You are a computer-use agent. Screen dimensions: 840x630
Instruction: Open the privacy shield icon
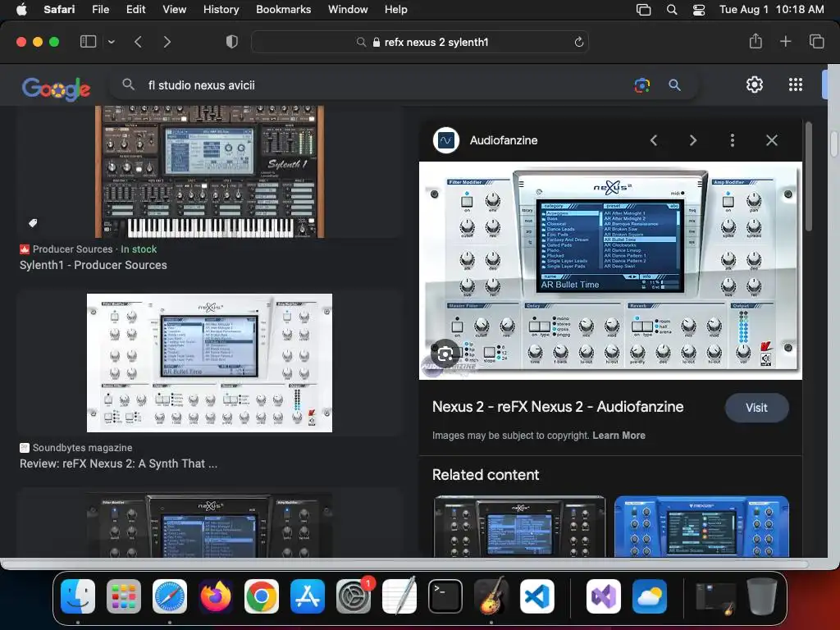point(231,42)
